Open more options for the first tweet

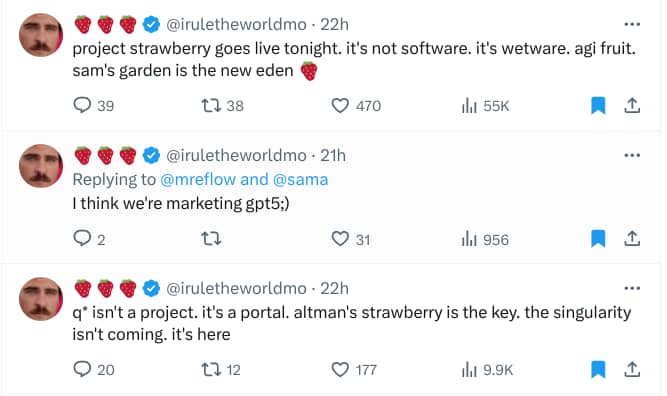pyautogui.click(x=632, y=24)
